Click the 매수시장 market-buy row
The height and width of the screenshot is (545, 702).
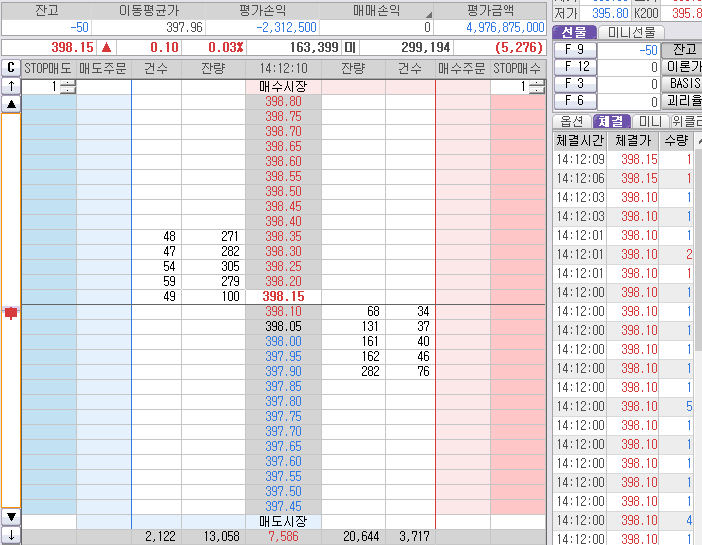tap(283, 86)
